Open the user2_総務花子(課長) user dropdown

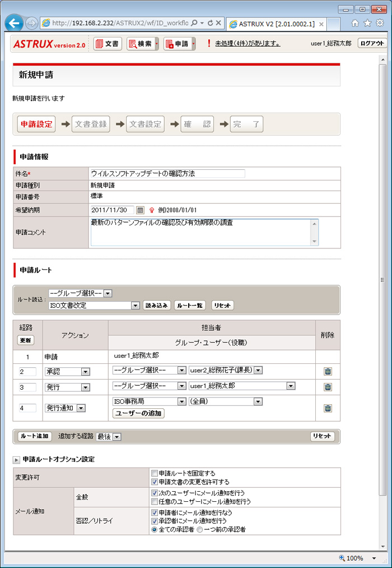click(226, 371)
